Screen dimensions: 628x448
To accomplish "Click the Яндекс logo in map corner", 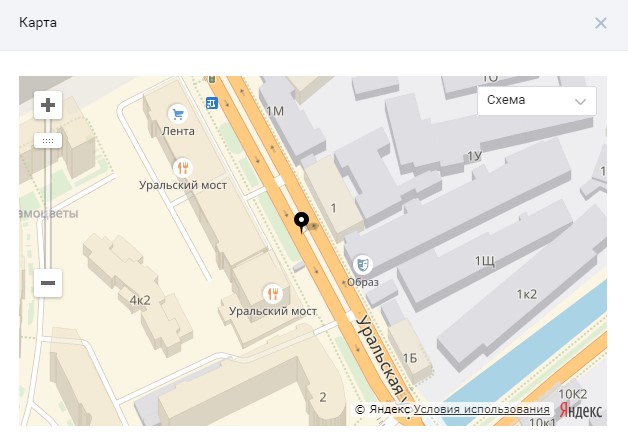I will [581, 410].
